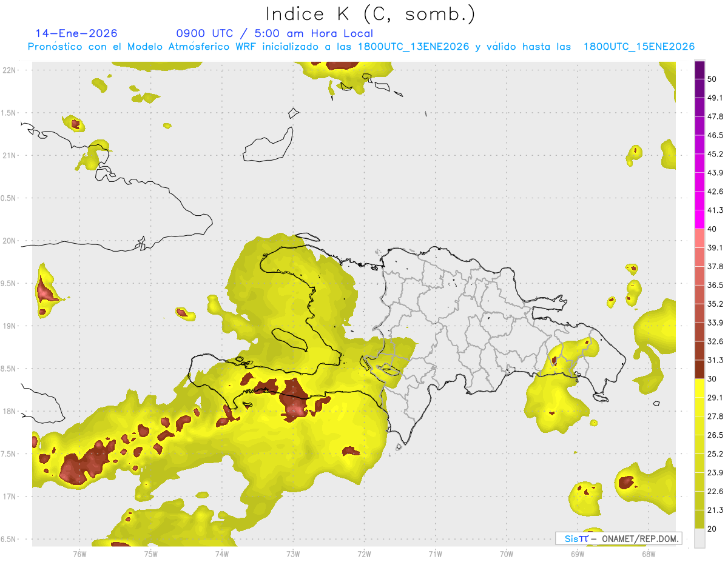Click the "17N" latitude axis label
Viewport: 728px width, 562px height.
[9, 497]
